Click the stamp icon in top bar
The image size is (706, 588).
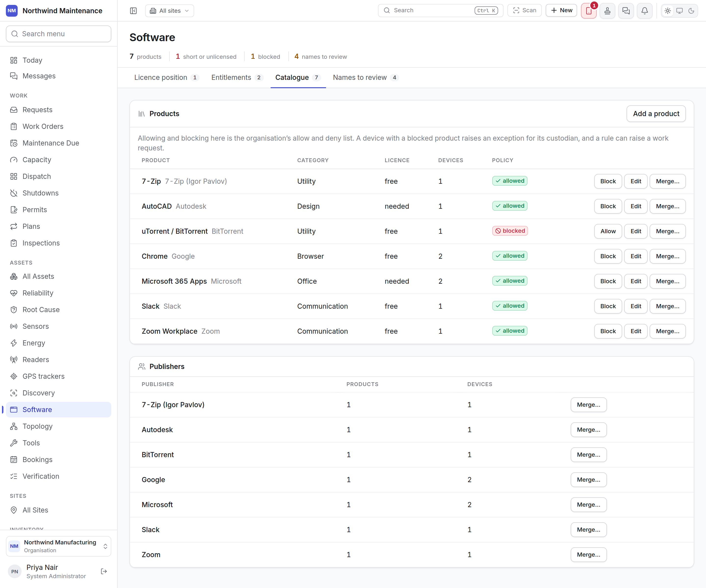pos(607,11)
